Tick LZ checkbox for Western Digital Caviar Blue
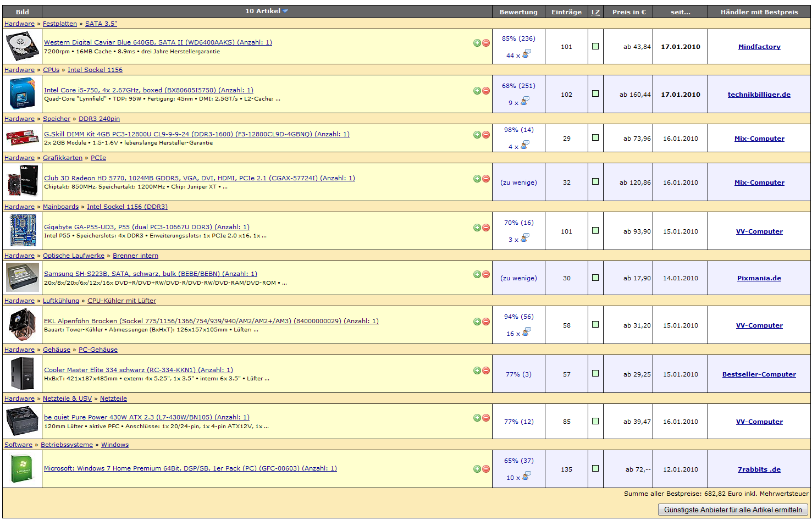812x520 pixels. 595,46
